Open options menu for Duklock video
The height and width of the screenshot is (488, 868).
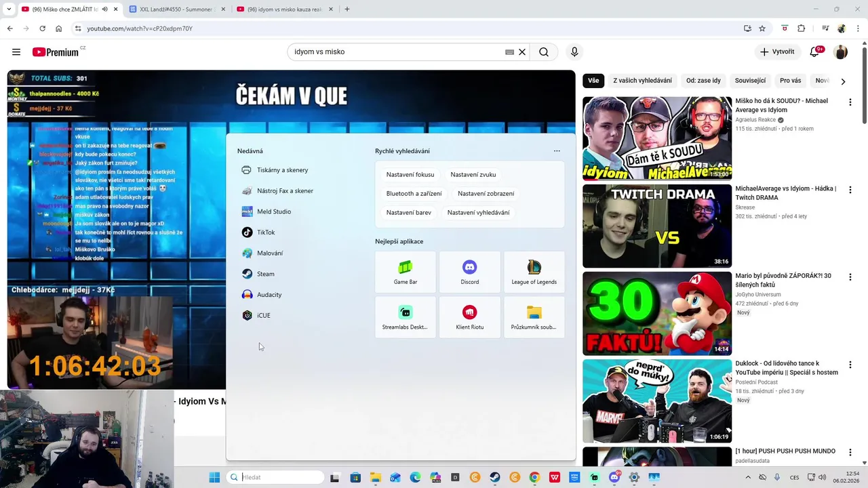(850, 365)
